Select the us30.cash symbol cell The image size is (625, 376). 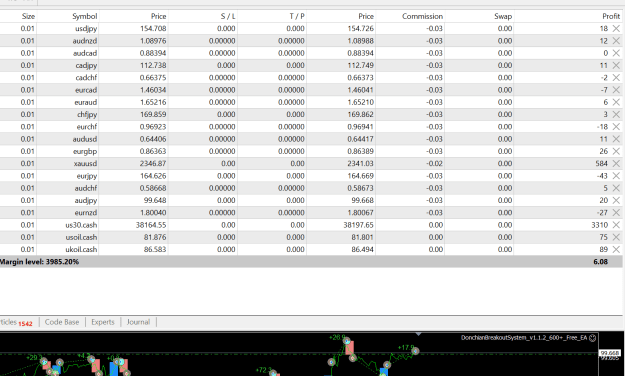click(81, 225)
